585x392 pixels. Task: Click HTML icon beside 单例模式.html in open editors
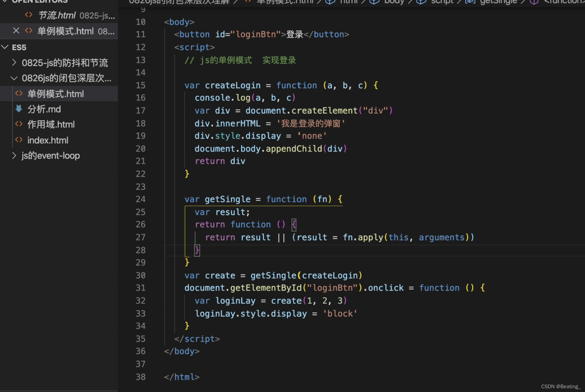29,31
